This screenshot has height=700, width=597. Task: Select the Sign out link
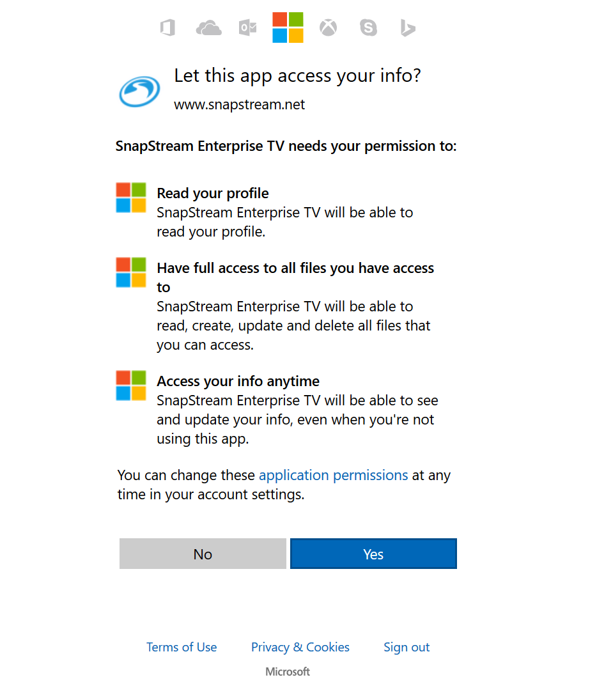click(x=407, y=647)
